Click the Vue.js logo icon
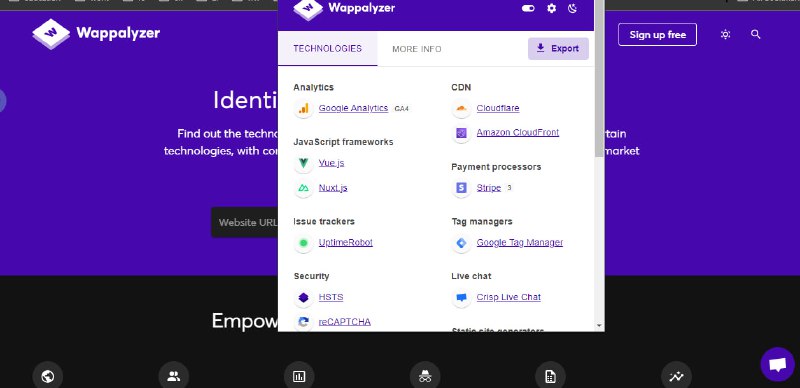This screenshot has height=388, width=800. (x=304, y=163)
